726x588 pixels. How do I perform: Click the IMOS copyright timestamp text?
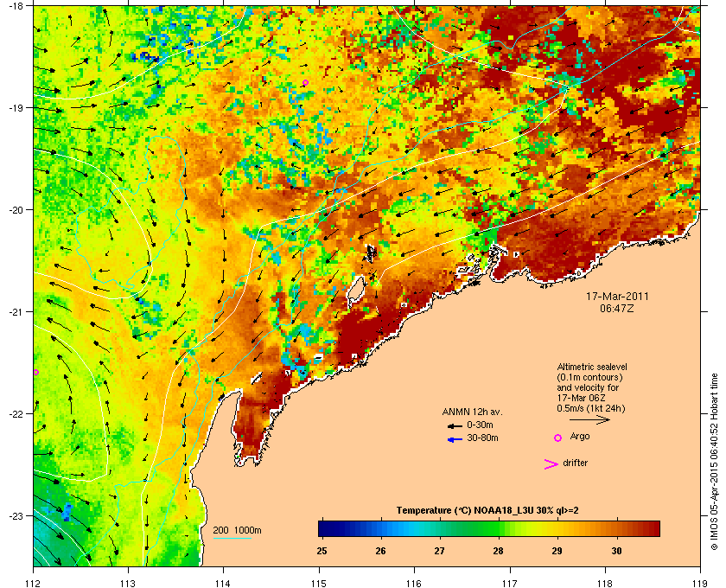[714, 460]
